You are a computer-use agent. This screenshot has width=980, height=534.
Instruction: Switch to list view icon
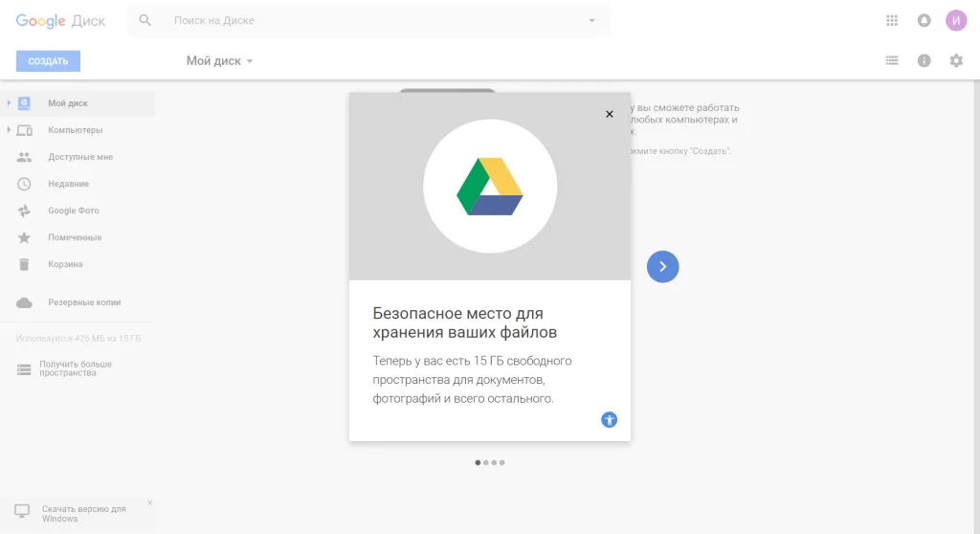click(892, 60)
